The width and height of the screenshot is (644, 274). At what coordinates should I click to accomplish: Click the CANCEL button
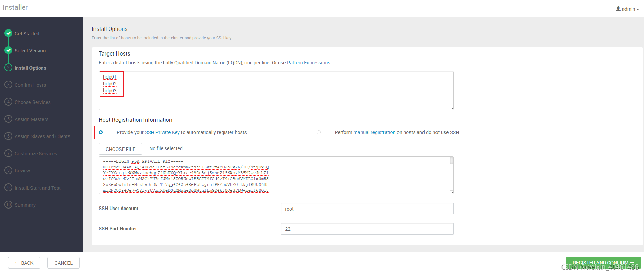coord(63,263)
